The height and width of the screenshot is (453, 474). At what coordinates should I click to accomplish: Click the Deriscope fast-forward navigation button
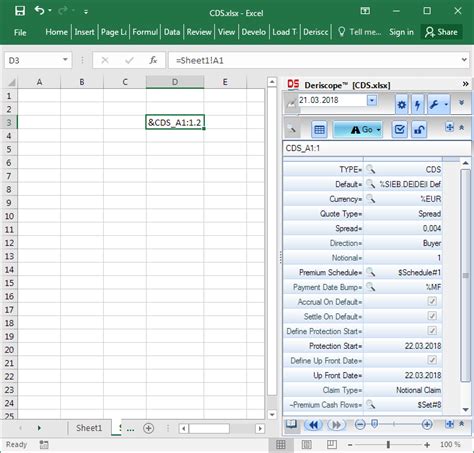(x=336, y=425)
